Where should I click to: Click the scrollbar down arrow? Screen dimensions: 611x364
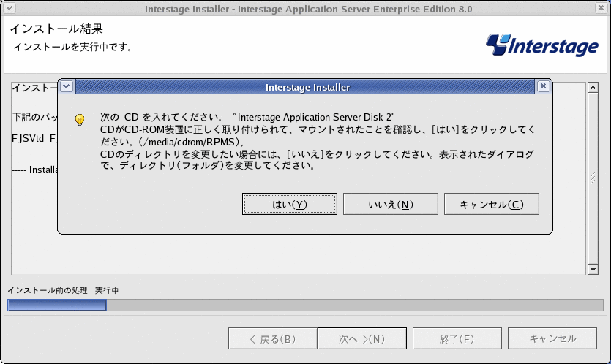coord(593,269)
